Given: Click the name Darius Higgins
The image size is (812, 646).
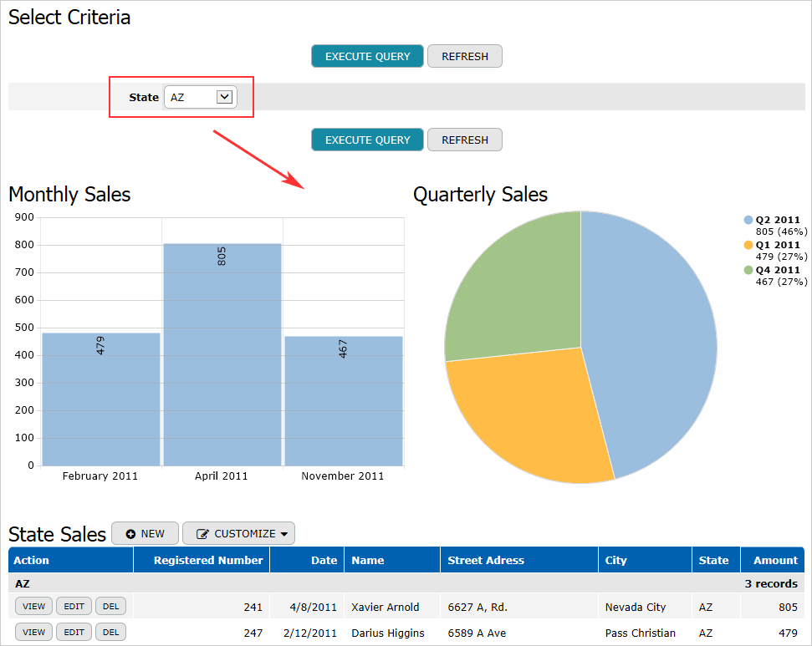Looking at the screenshot, I should (x=388, y=633).
